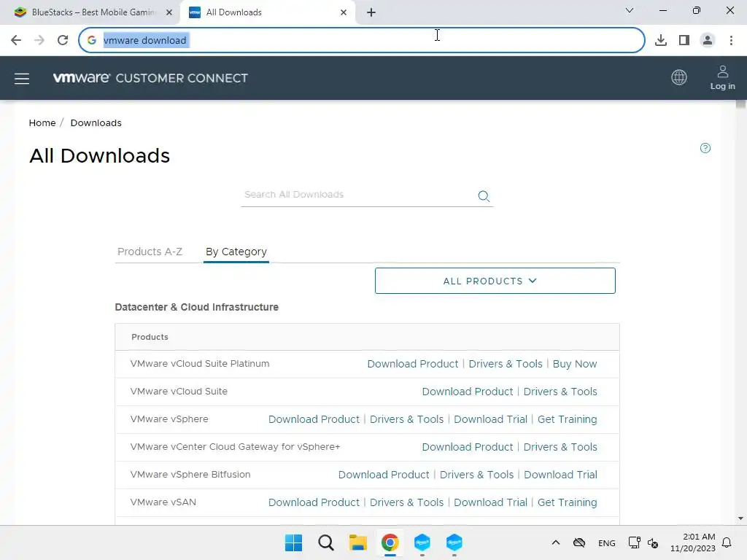Open Drivers & Tools for VMware vSAN

406,502
